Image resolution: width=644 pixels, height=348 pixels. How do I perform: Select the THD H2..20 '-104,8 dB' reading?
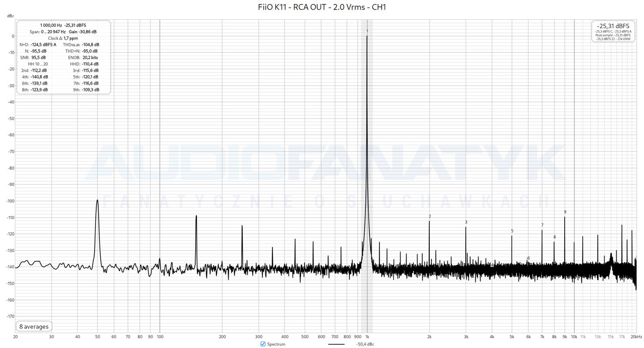[x=81, y=45]
